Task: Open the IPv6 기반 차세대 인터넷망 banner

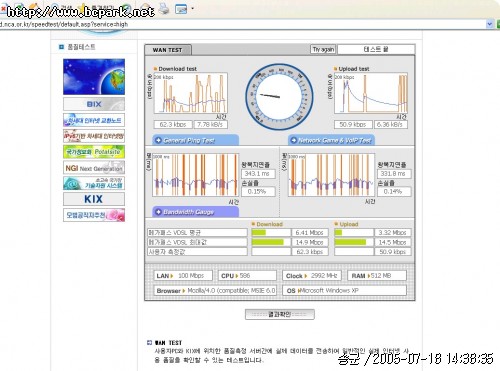Action: (94, 136)
